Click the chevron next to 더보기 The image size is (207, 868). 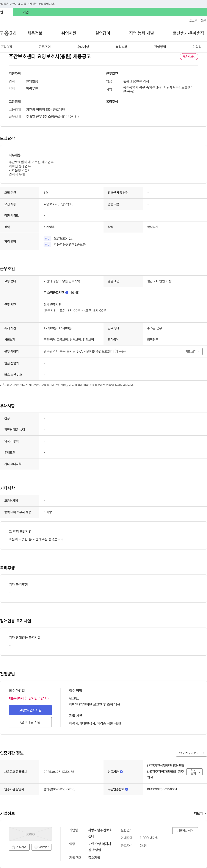(x=205, y=813)
